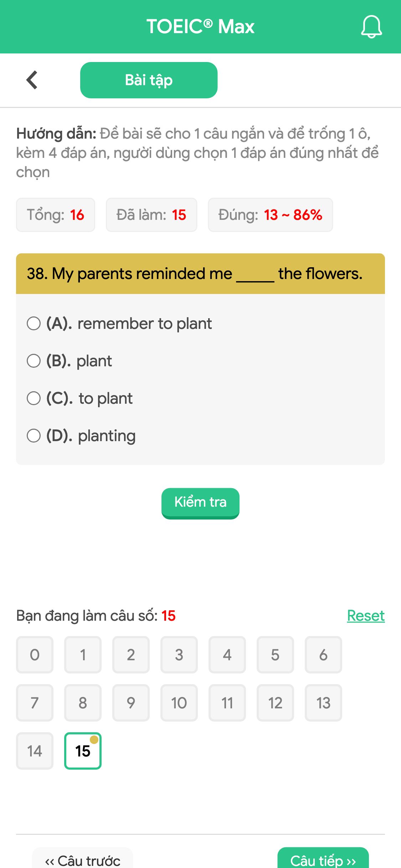Click the Reset link
Viewport: 401px width, 868px height.
pyautogui.click(x=365, y=615)
